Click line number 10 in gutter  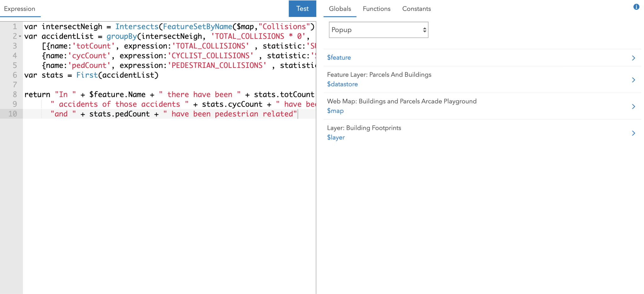13,114
